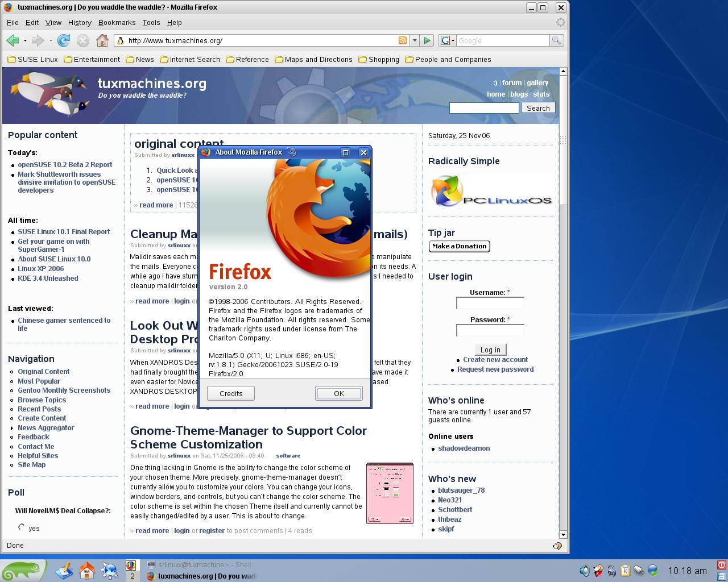The image size is (728, 582).
Task: Click the Klipper clipboard icon in the tray
Action: tap(625, 570)
